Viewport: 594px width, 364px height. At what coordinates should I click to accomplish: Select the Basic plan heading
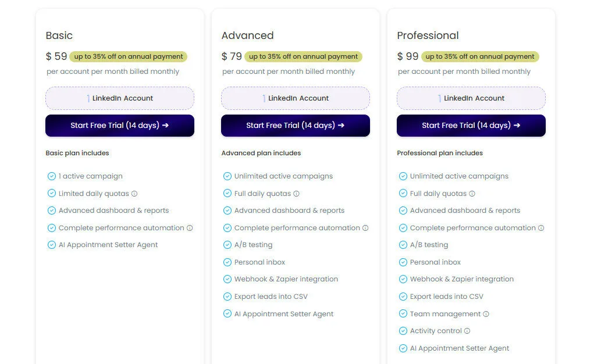(x=59, y=35)
